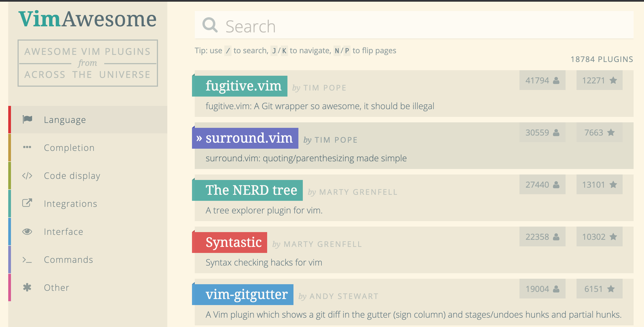Click the Completion ellipsis icon
The image size is (644, 327).
pos(27,147)
